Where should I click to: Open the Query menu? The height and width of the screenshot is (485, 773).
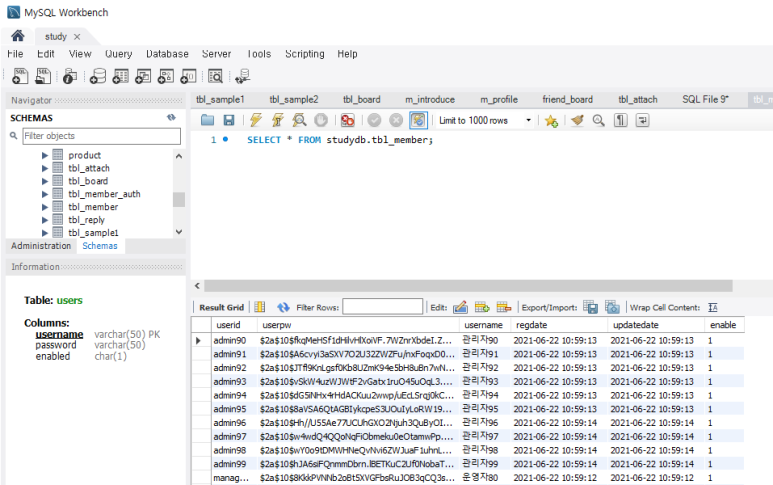click(118, 54)
